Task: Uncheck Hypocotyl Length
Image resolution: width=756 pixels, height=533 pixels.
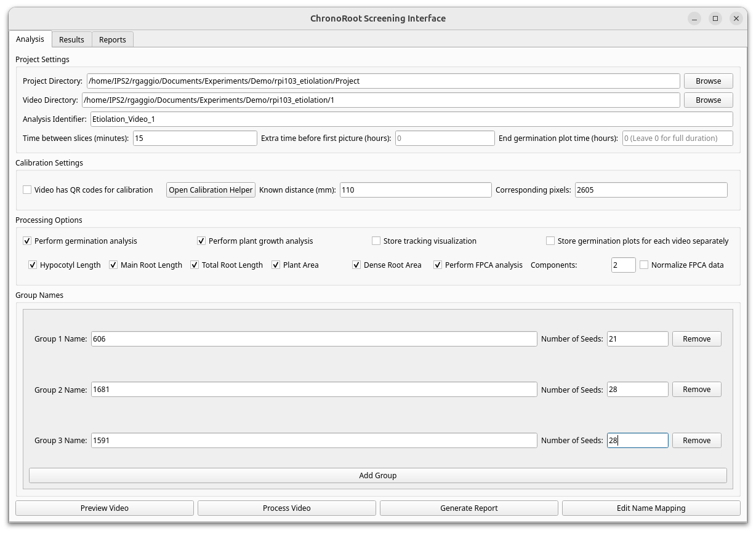Action: point(32,265)
